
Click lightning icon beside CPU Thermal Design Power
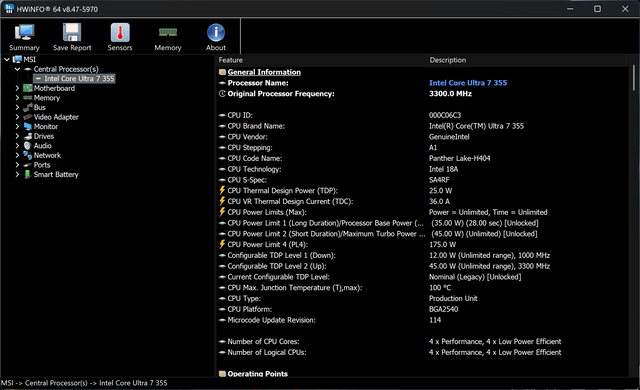click(222, 190)
